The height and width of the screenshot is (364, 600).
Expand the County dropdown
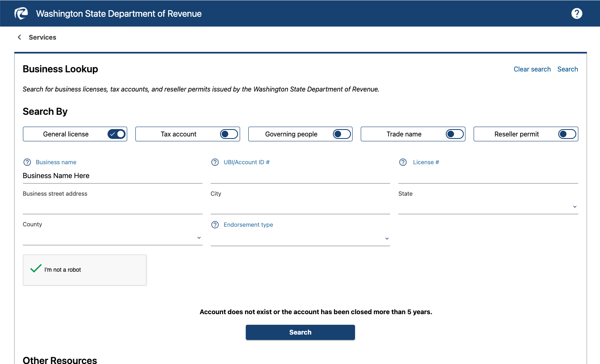[x=199, y=237]
